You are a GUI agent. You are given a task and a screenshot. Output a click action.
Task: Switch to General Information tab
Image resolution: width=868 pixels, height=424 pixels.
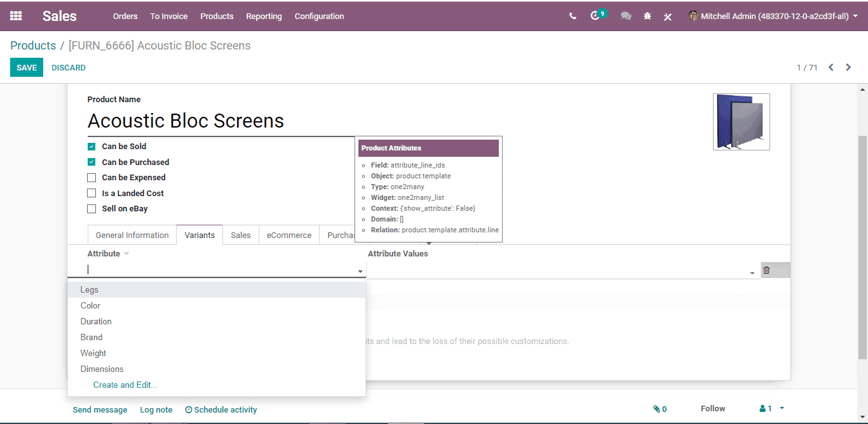click(x=132, y=235)
